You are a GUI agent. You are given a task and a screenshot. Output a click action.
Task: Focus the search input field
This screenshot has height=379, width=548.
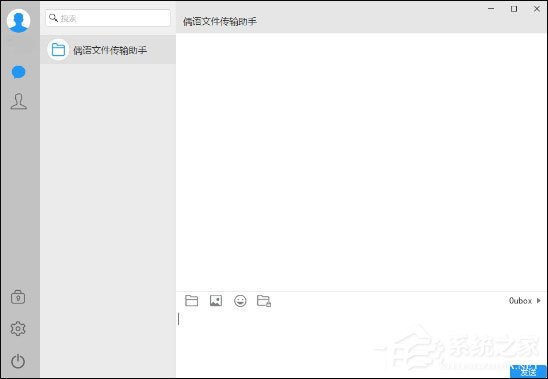pos(108,18)
